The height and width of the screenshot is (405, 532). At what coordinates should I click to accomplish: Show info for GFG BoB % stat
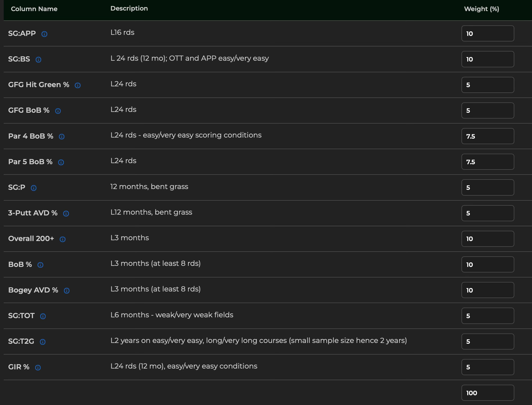tap(58, 111)
